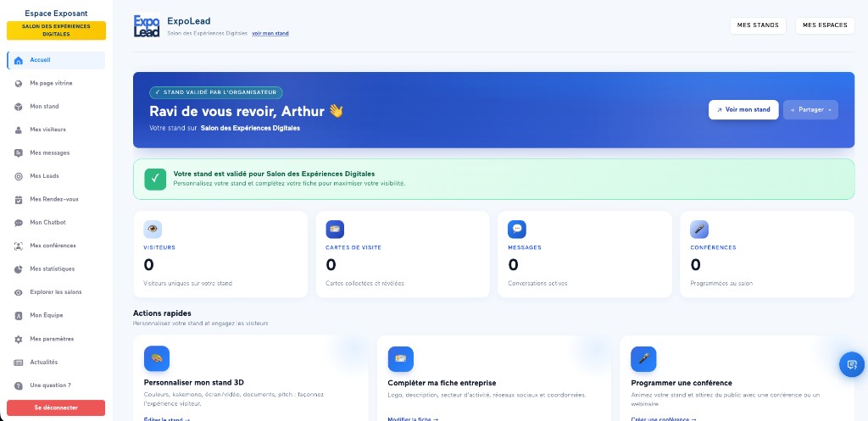Click the MES ESPACES button
The width and height of the screenshot is (868, 421).
tap(825, 25)
